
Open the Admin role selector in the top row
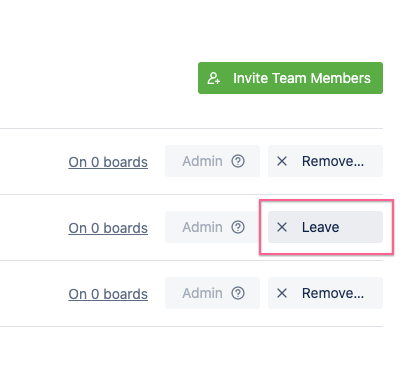click(x=212, y=161)
